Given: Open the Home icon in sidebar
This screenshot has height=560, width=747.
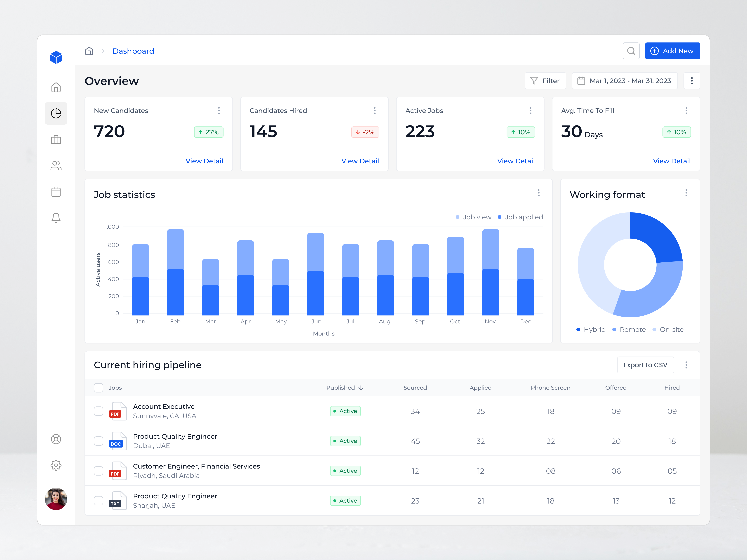Looking at the screenshot, I should [x=56, y=87].
